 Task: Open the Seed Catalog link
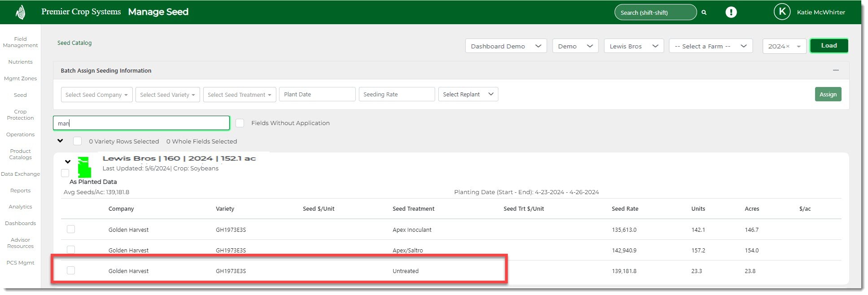(74, 43)
